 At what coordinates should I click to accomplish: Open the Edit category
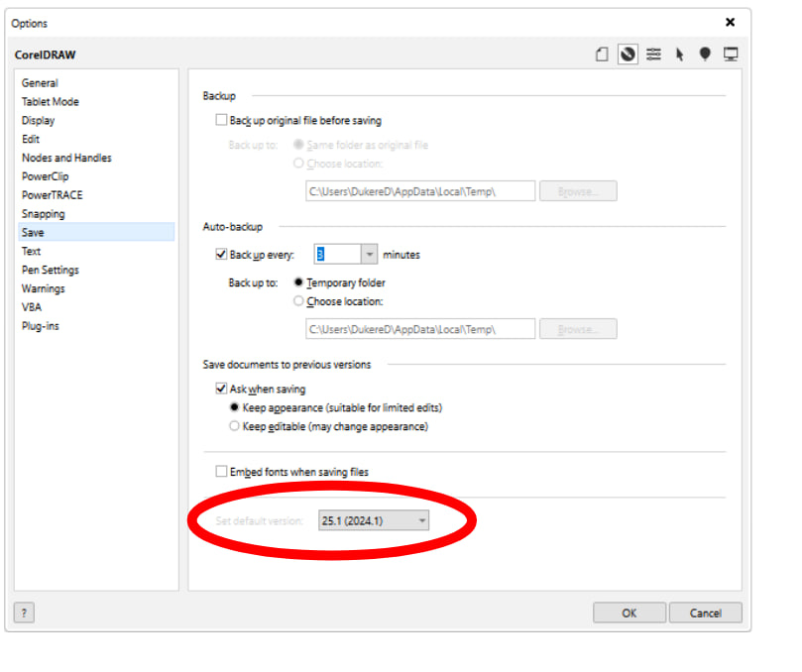point(31,139)
